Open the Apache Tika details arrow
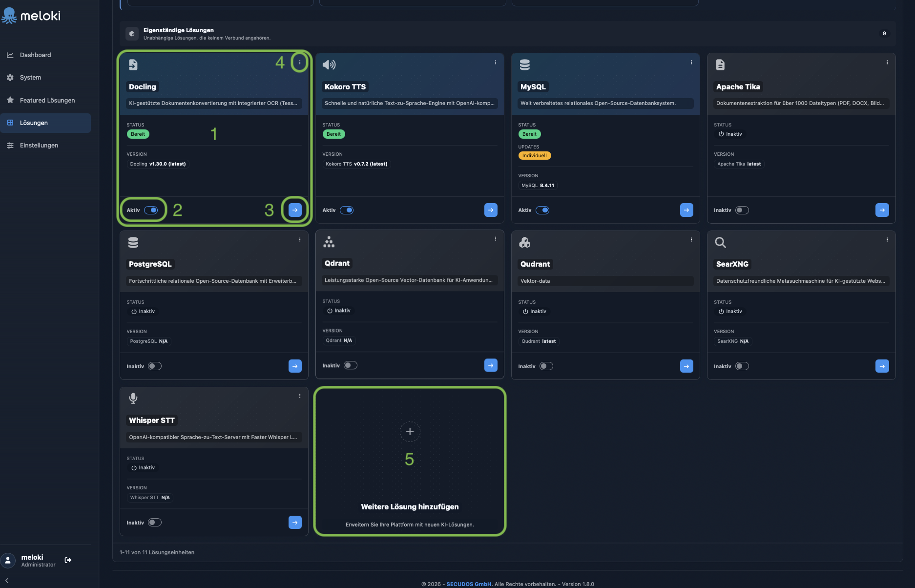Screen dimensions: 915x588 [x=882, y=210]
